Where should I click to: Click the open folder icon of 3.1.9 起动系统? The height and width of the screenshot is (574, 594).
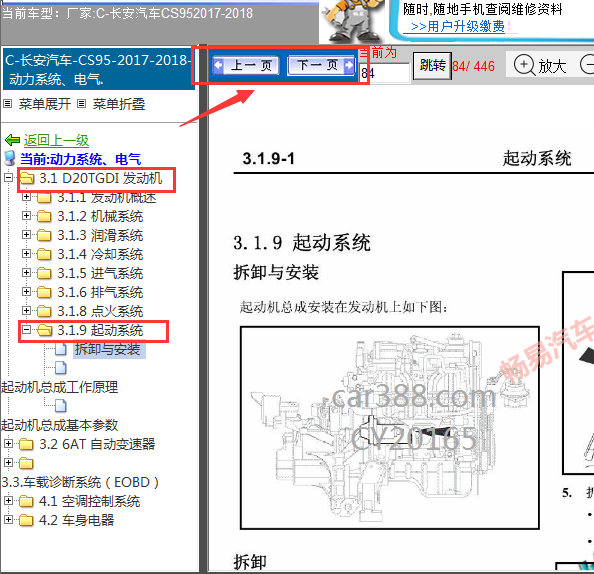(x=45, y=330)
